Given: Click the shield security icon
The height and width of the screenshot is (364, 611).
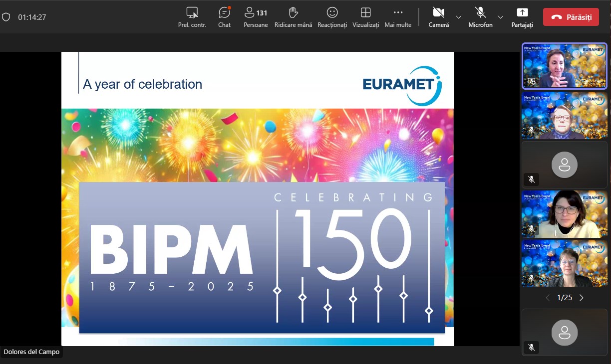Looking at the screenshot, I should pos(6,17).
